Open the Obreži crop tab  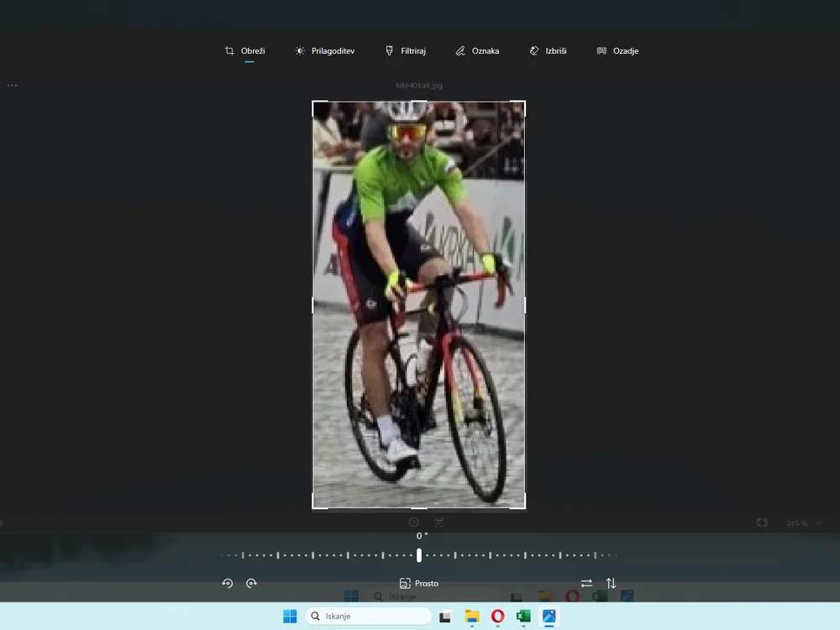(244, 51)
